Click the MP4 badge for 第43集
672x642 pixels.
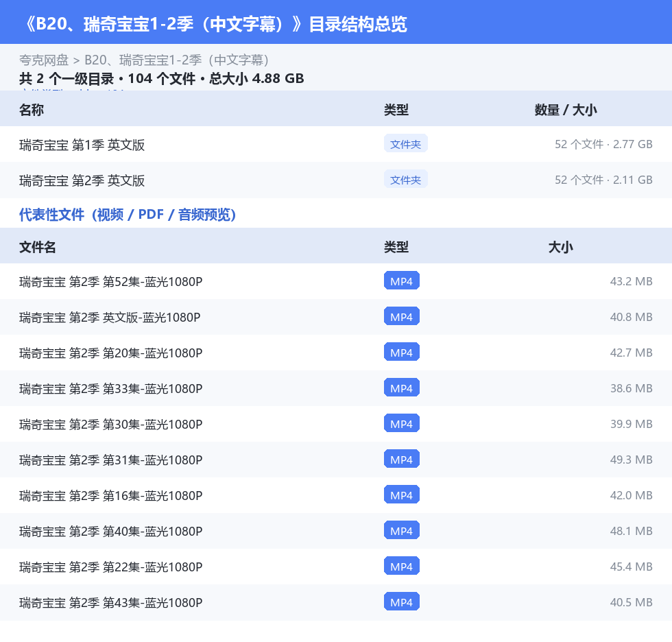coord(402,602)
